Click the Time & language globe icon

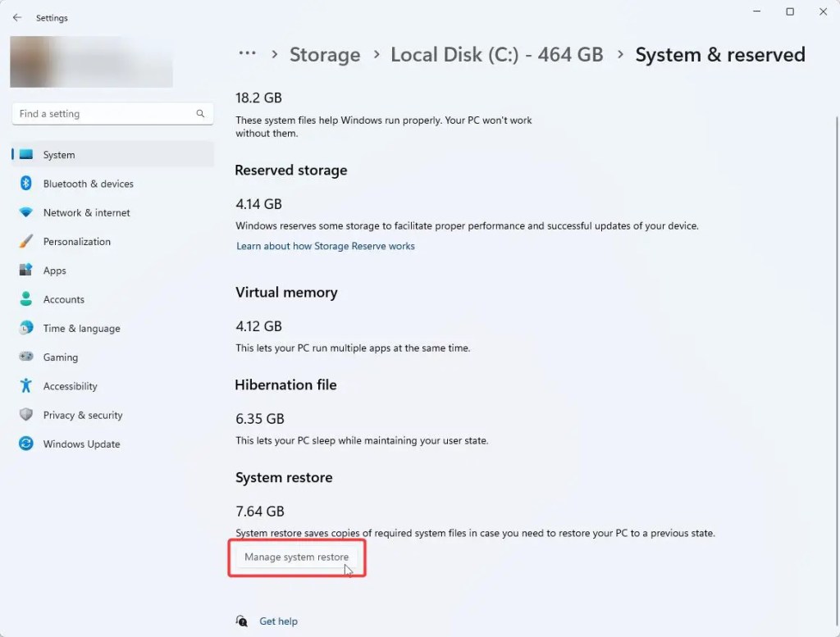click(25, 328)
